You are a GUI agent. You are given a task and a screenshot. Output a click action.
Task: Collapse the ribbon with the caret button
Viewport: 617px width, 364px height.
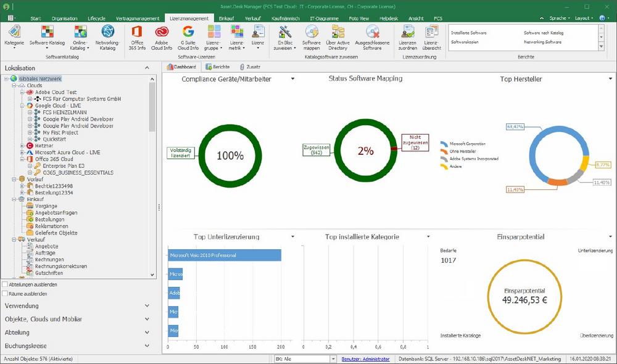542,18
